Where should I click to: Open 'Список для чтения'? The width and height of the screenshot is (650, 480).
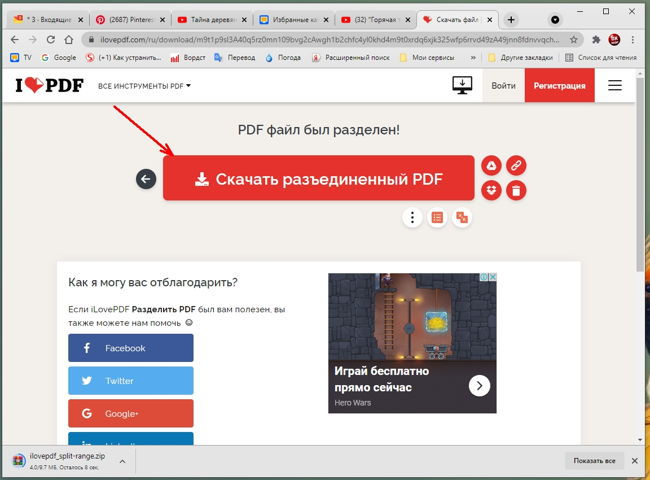coord(601,58)
